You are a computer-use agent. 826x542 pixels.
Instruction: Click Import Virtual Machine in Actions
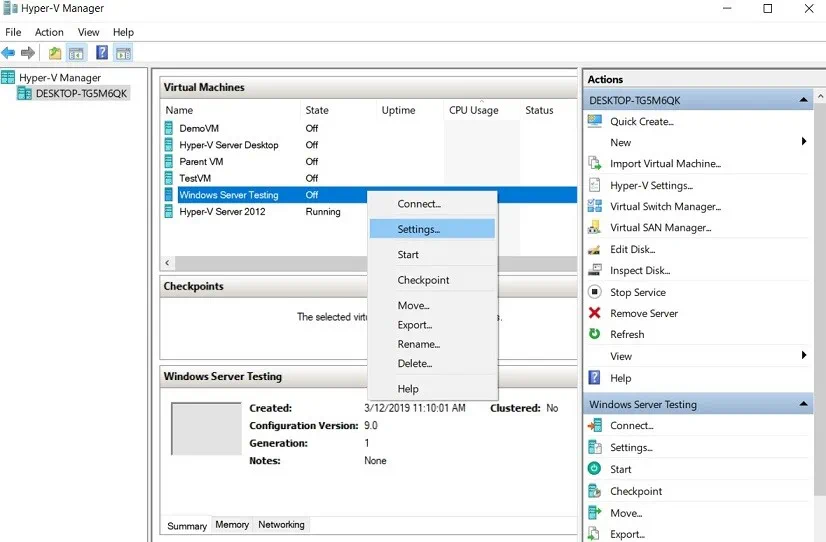pyautogui.click(x=665, y=164)
